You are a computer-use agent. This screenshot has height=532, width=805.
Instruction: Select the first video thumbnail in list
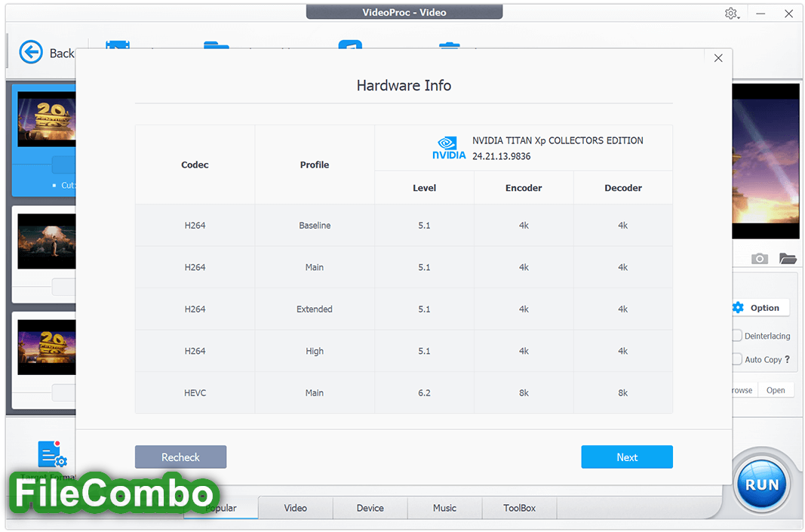(46, 119)
